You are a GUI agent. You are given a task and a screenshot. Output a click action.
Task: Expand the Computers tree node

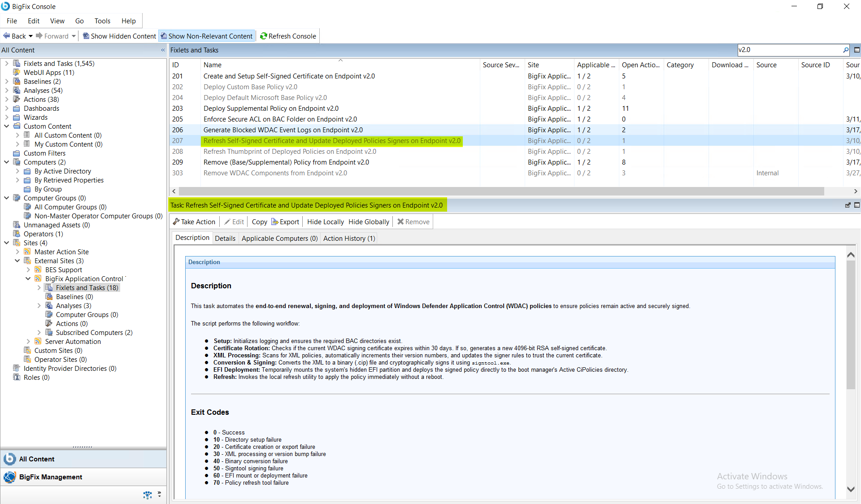(x=7, y=162)
